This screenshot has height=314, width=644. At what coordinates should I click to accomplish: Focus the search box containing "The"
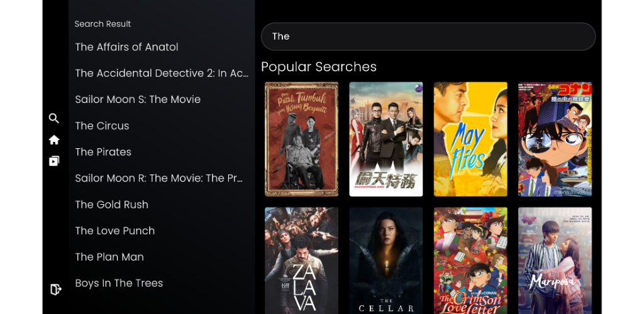click(428, 36)
